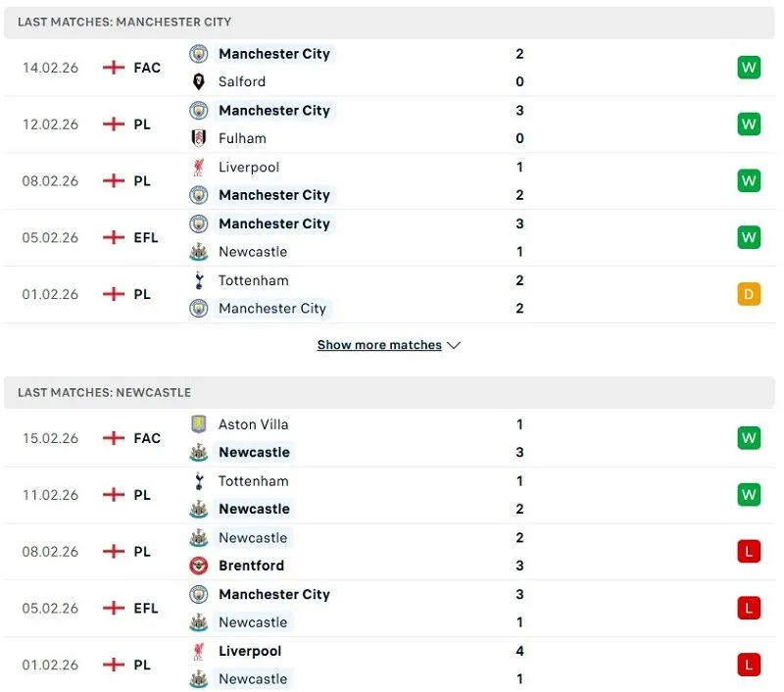The width and height of the screenshot is (784, 692).
Task: Expand the 14.02.26 FAC match row
Action: tap(392, 68)
